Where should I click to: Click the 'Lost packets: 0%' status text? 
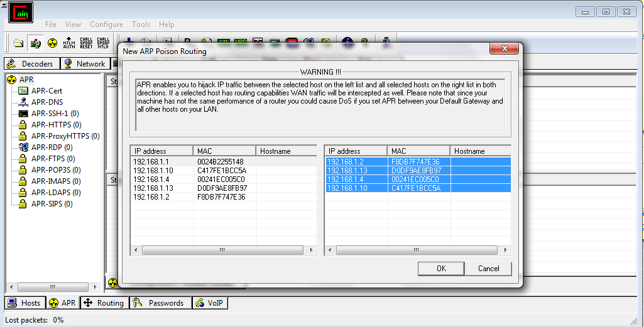click(x=34, y=320)
